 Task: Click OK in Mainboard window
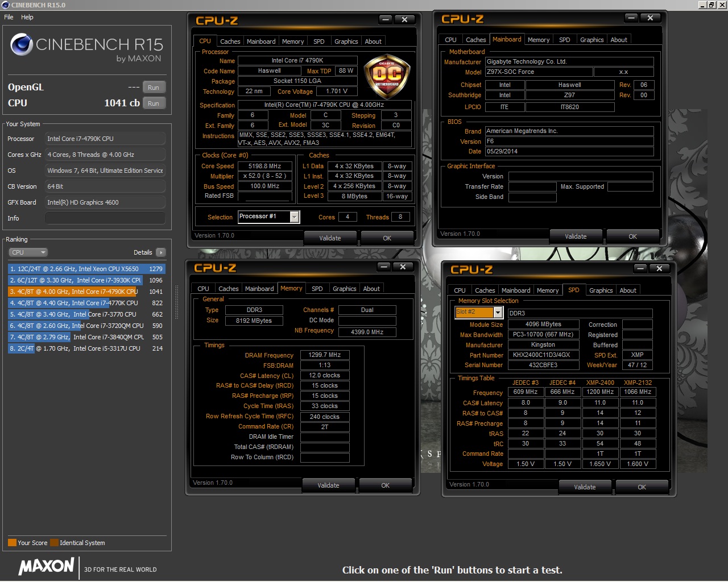click(x=632, y=236)
